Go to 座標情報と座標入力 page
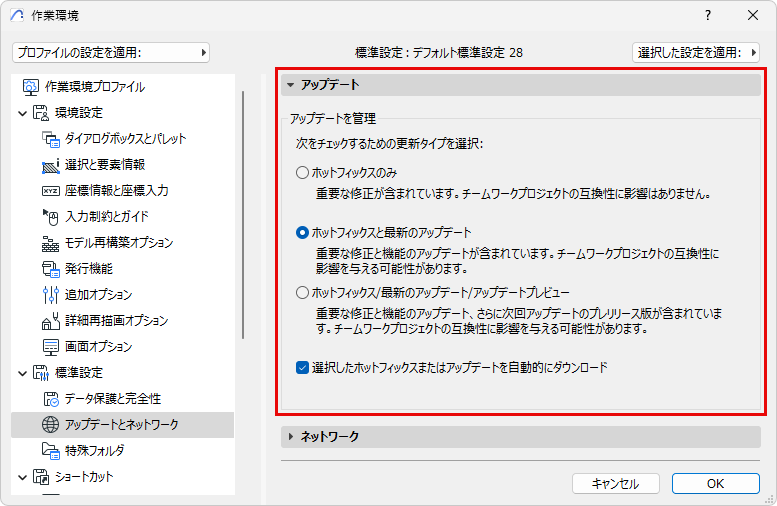The height and width of the screenshot is (506, 777). point(116,191)
